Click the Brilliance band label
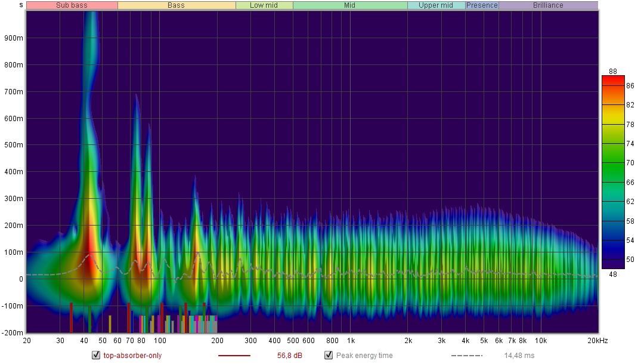The height and width of the screenshot is (364, 644). click(547, 5)
